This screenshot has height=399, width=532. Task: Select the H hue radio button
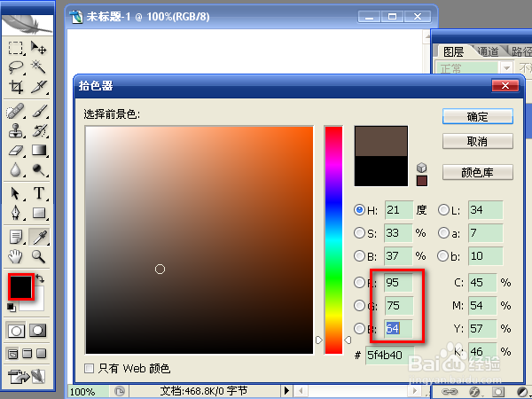(x=359, y=209)
